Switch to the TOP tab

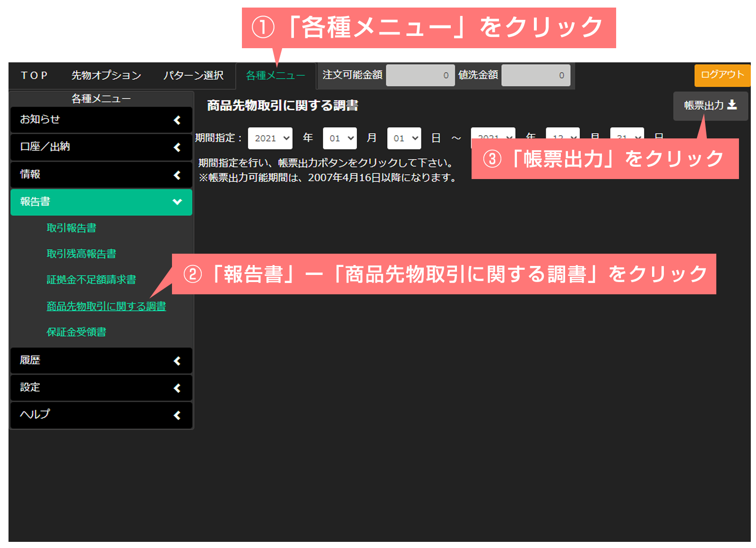[x=34, y=76]
